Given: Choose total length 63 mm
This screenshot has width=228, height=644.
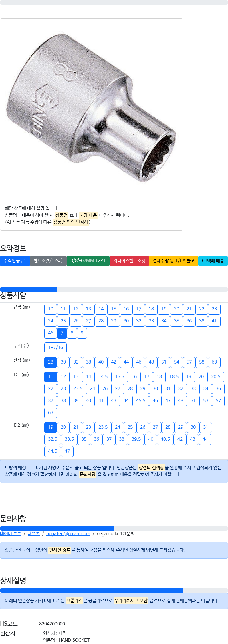Looking at the screenshot, I should pos(214,362).
